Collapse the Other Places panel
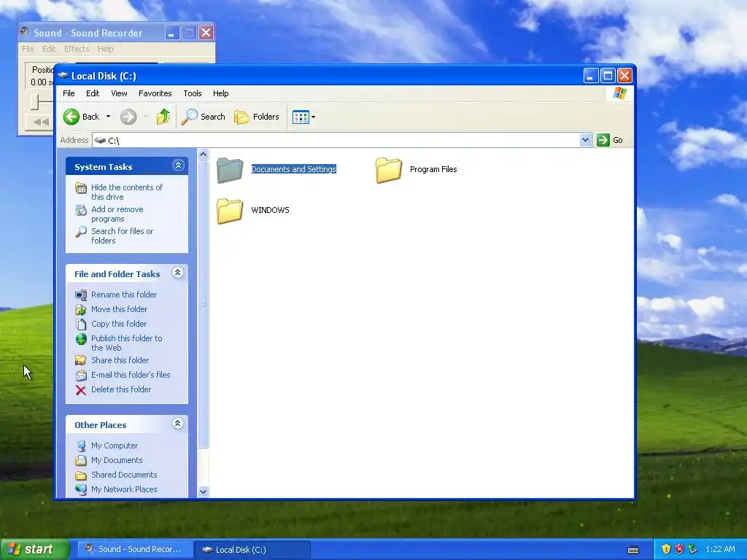This screenshot has width=747, height=560. coord(178,424)
